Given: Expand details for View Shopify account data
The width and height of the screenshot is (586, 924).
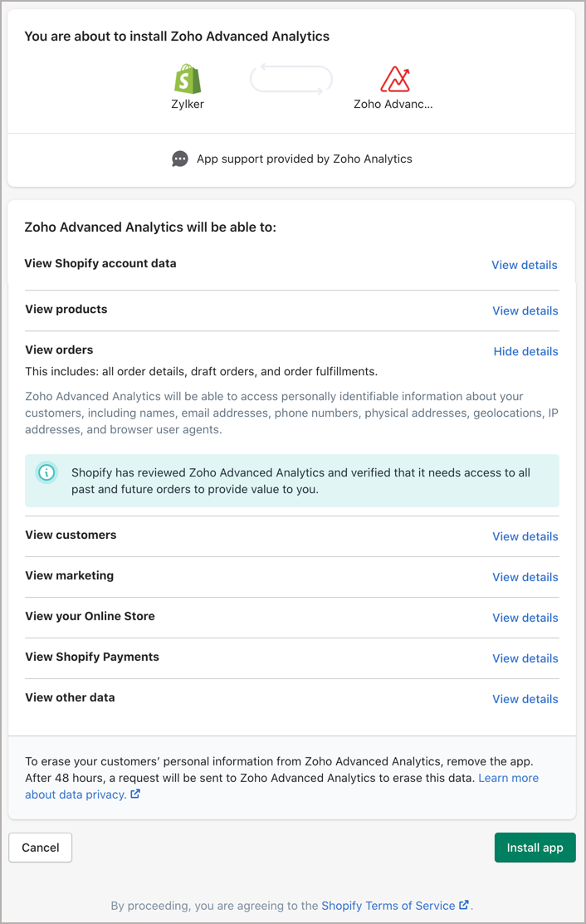Looking at the screenshot, I should 524,265.
